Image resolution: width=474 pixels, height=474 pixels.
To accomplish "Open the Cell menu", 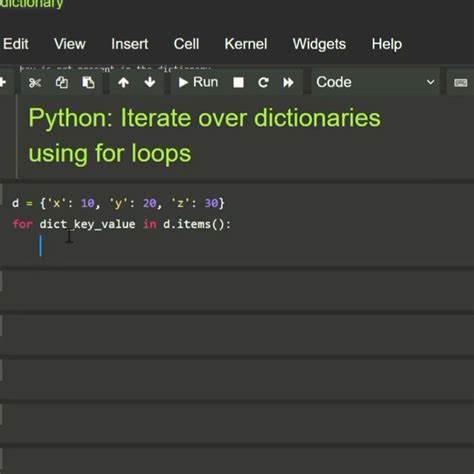I will [x=186, y=44].
